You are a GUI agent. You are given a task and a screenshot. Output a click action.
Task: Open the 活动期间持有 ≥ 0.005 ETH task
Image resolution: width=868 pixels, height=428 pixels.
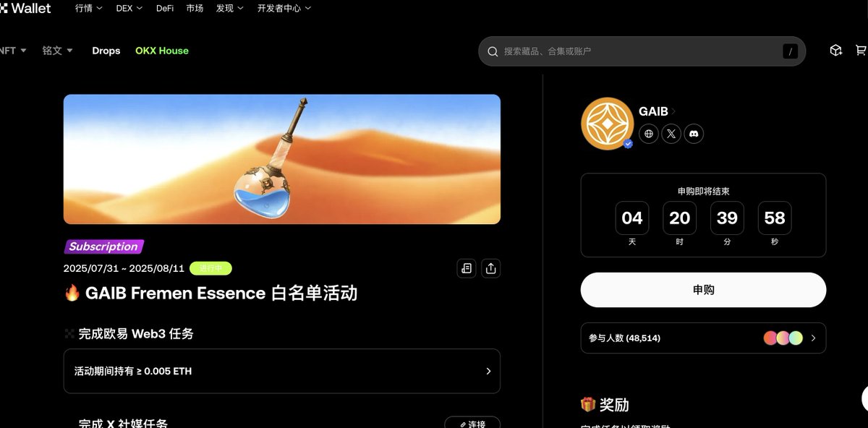[x=282, y=371]
